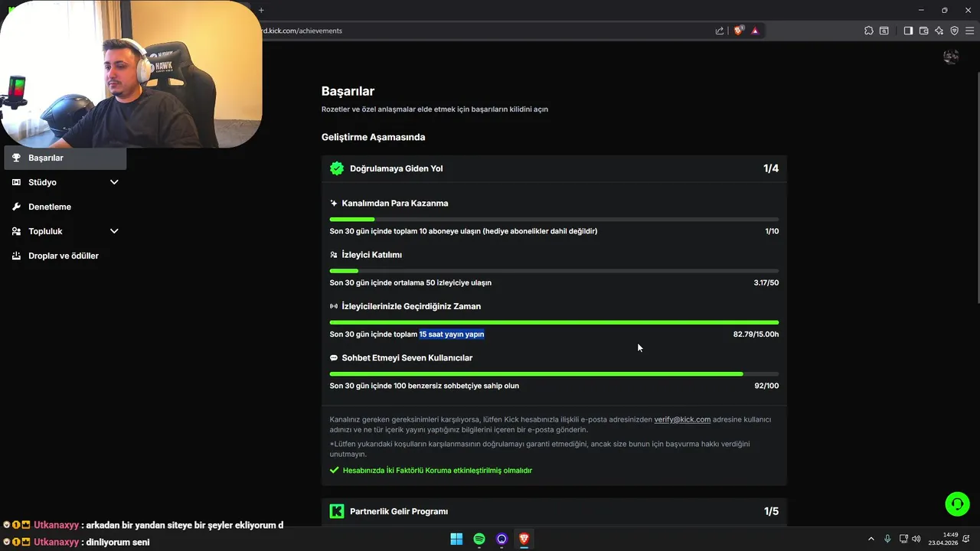Click the people icon beside Topluluk
Viewport: 980px width, 551px height.
(16, 231)
